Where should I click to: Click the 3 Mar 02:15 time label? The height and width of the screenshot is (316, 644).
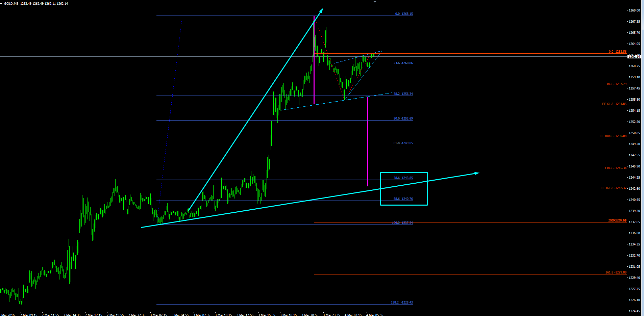[x=158, y=315]
